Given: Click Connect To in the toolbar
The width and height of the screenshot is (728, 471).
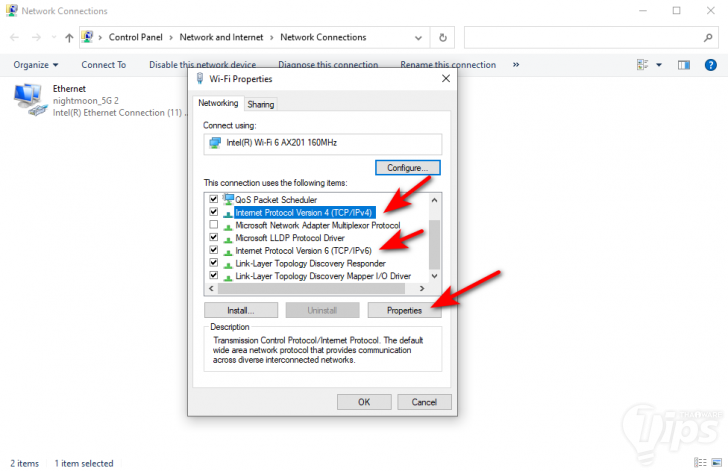Looking at the screenshot, I should coord(104,65).
